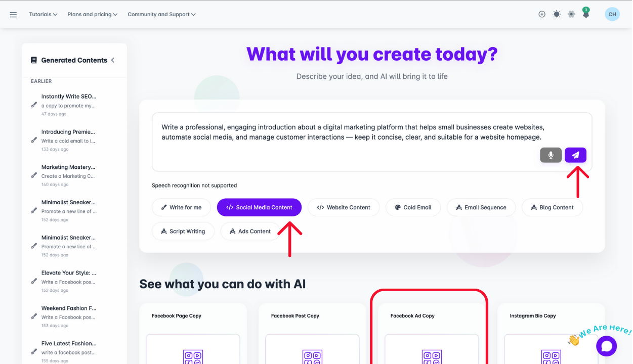Toggle light/dark theme sun icon
Screen dimensions: 633x364
click(x=557, y=14)
